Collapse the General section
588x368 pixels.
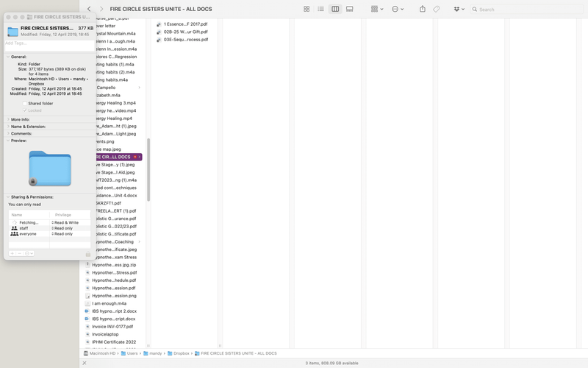click(8, 57)
